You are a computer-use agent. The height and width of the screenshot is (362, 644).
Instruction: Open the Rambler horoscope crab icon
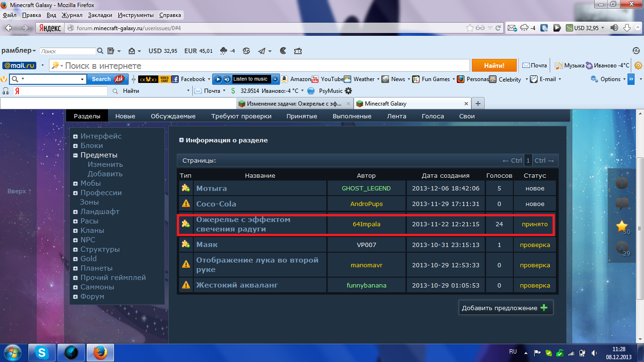pos(246,51)
